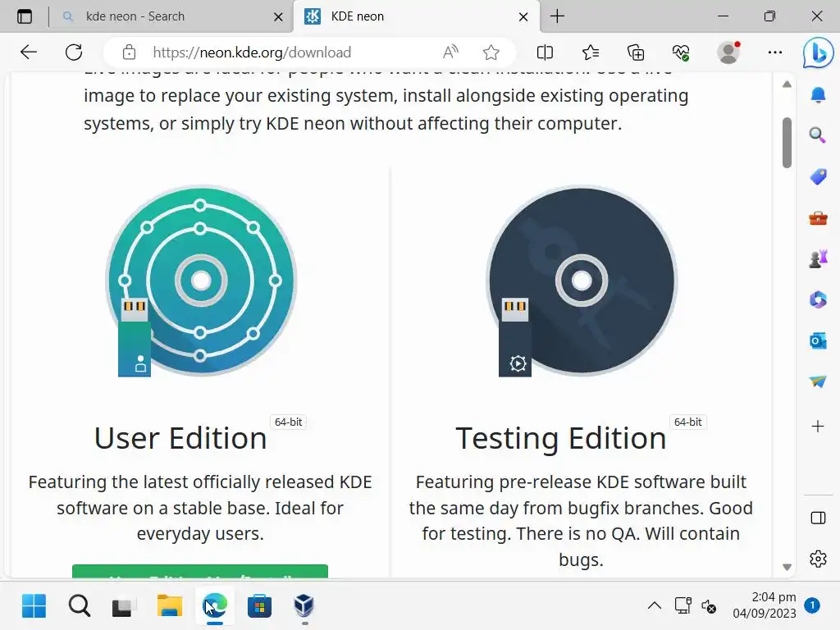This screenshot has width=840, height=630.
Task: Show hidden system tray icons
Action: [654, 606]
